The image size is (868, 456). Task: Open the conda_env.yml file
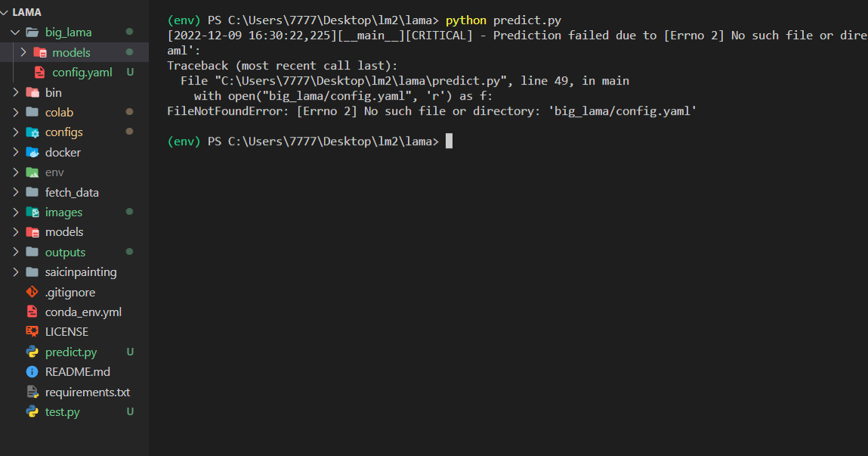pos(83,312)
